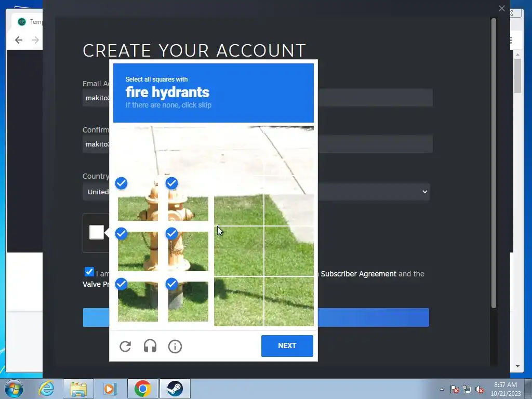Click the Chrome forward arrow
This screenshot has width=532, height=399.
35,40
